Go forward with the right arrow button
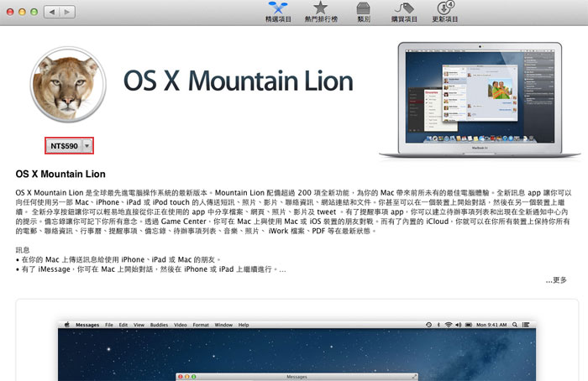The image size is (588, 381). [67, 12]
